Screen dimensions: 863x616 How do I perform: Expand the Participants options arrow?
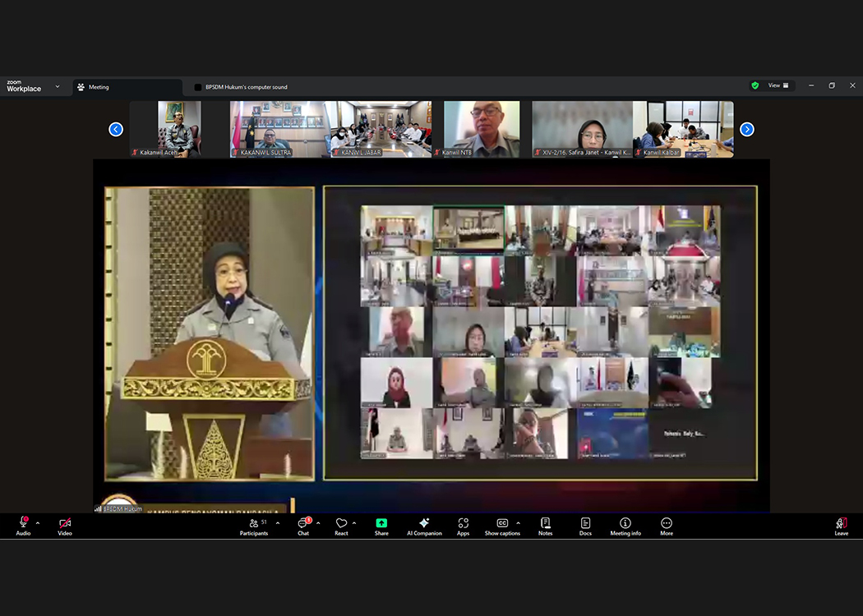pyautogui.click(x=278, y=523)
